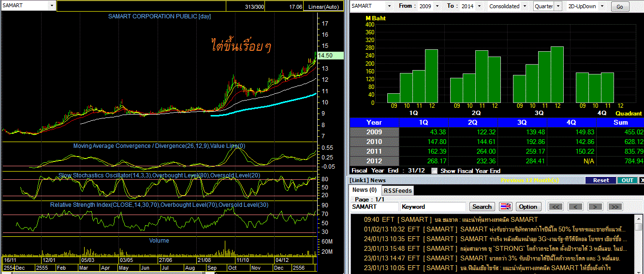Image resolution: width=644 pixels, height=274 pixels.
Task: Click the Year column header
Action: tap(374, 122)
